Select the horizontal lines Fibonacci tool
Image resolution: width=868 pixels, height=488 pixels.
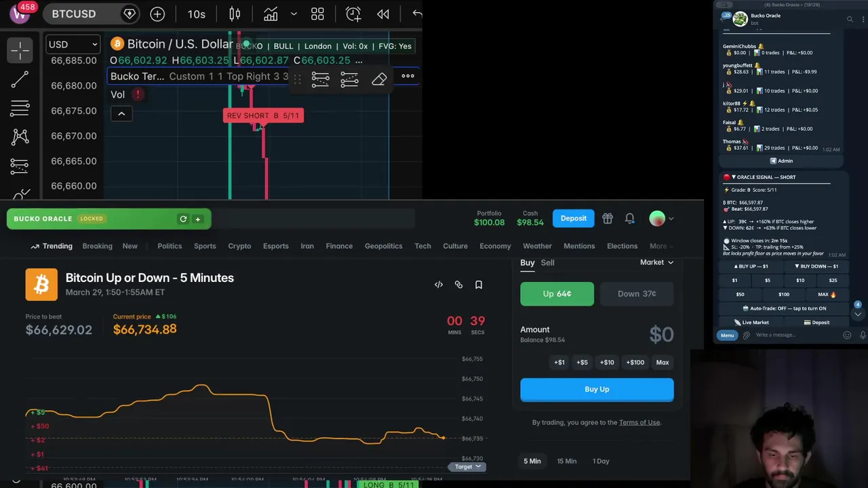[x=20, y=108]
